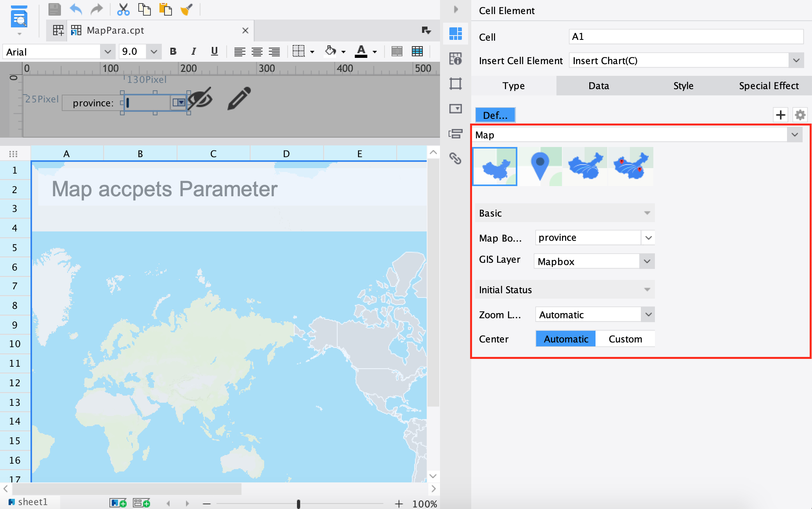Collapse the Basic section
The width and height of the screenshot is (812, 509).
click(647, 213)
